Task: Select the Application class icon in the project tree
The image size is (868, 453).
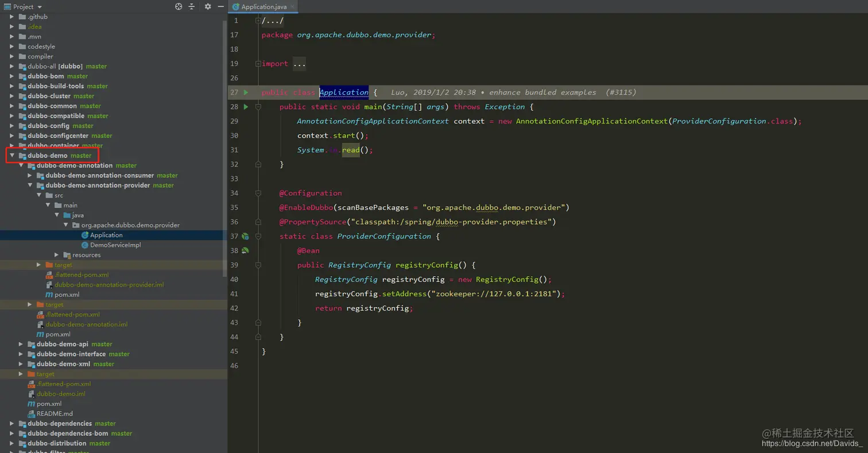Action: point(85,235)
